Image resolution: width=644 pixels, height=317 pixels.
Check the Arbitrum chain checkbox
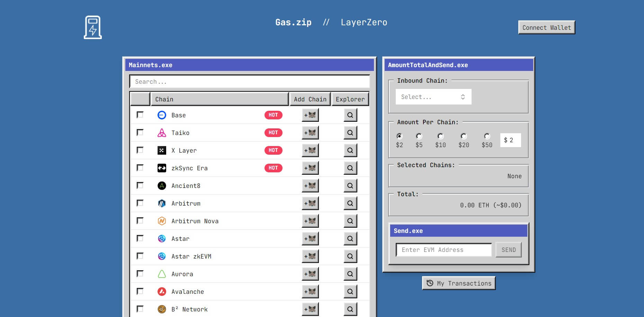coord(140,203)
